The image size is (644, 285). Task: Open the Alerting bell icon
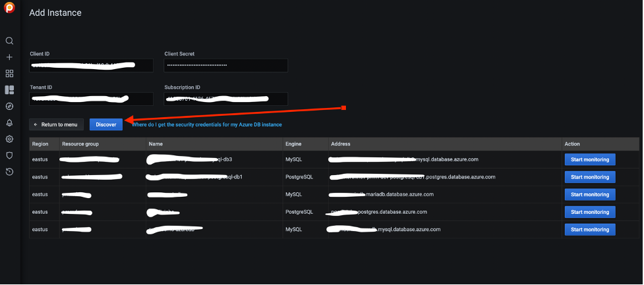[9, 122]
